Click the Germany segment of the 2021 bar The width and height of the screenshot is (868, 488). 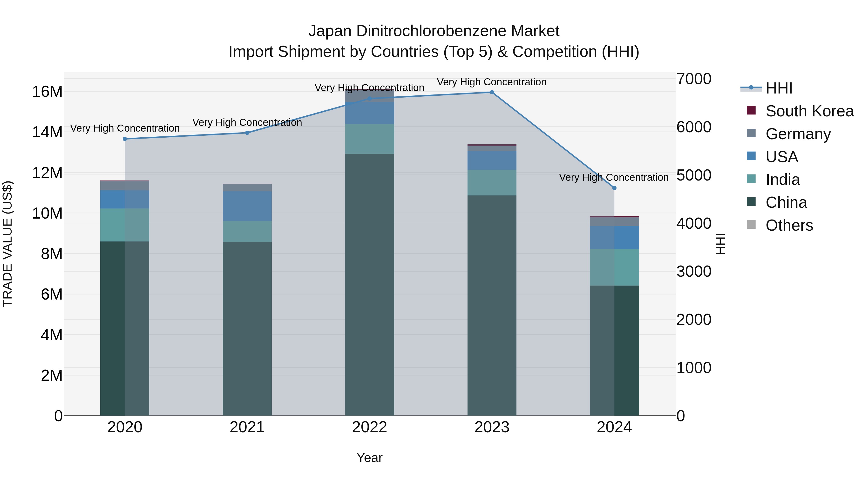(247, 188)
